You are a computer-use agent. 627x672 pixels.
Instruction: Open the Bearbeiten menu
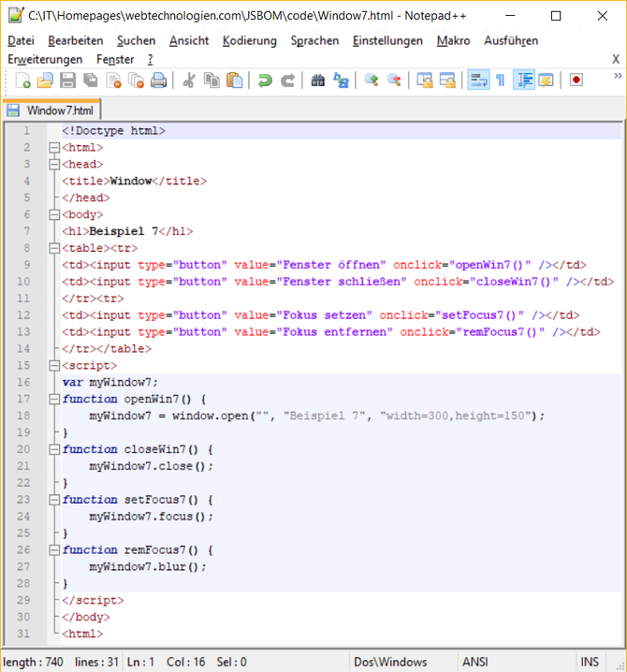coord(76,41)
